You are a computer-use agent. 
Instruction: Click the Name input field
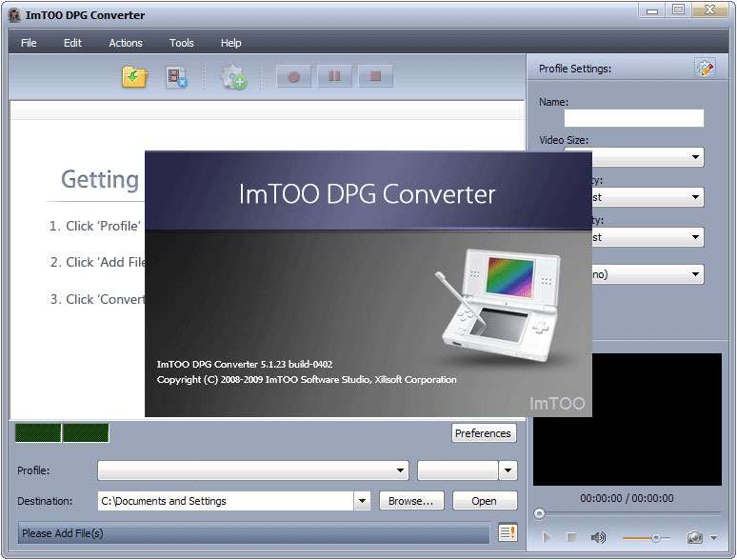[634, 118]
